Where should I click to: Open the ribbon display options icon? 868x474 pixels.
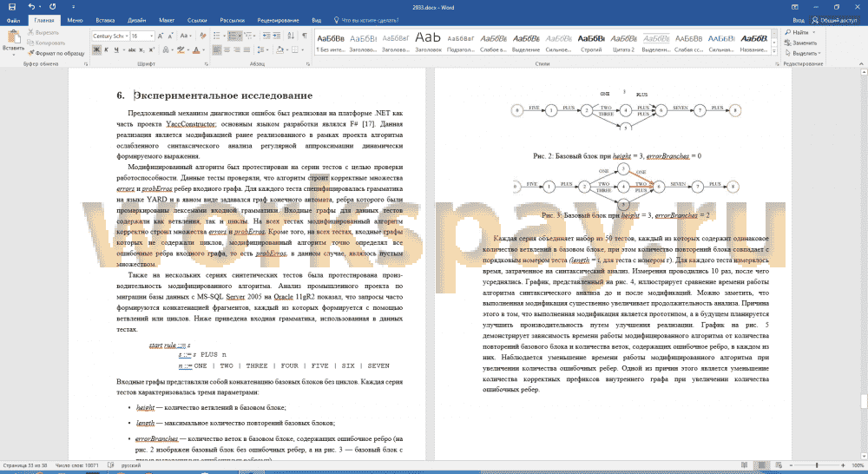pos(795,7)
